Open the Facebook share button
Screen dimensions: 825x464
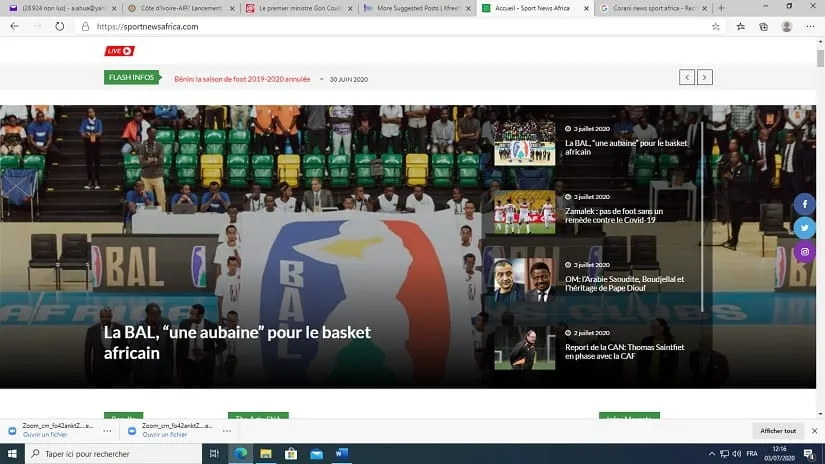pyautogui.click(x=804, y=204)
